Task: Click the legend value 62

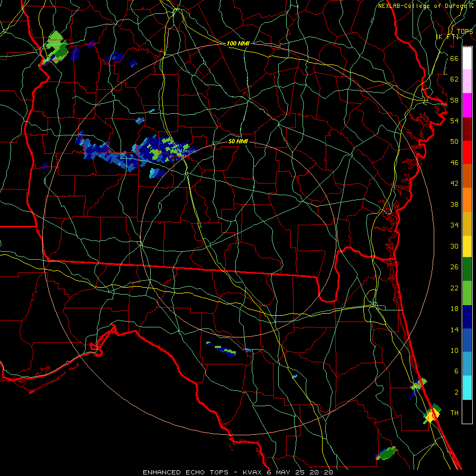Action: point(454,79)
